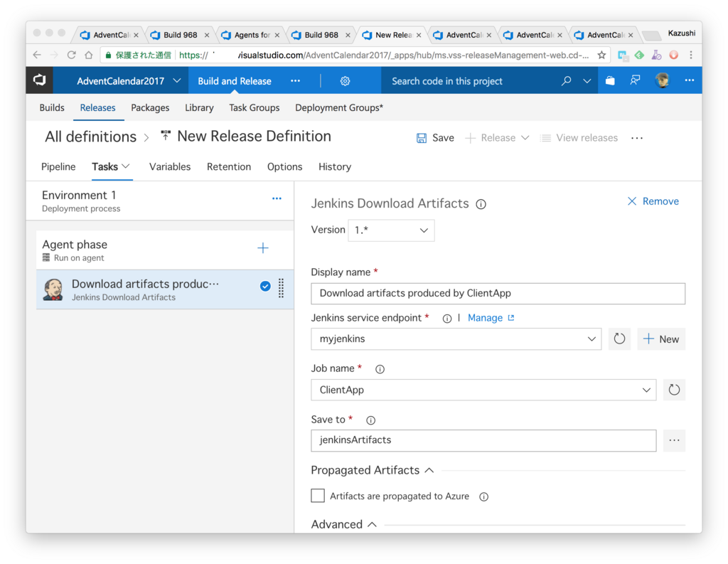The height and width of the screenshot is (564, 728).
Task: Click the info icon beside Jenkins Download Artifacts title
Action: point(481,204)
